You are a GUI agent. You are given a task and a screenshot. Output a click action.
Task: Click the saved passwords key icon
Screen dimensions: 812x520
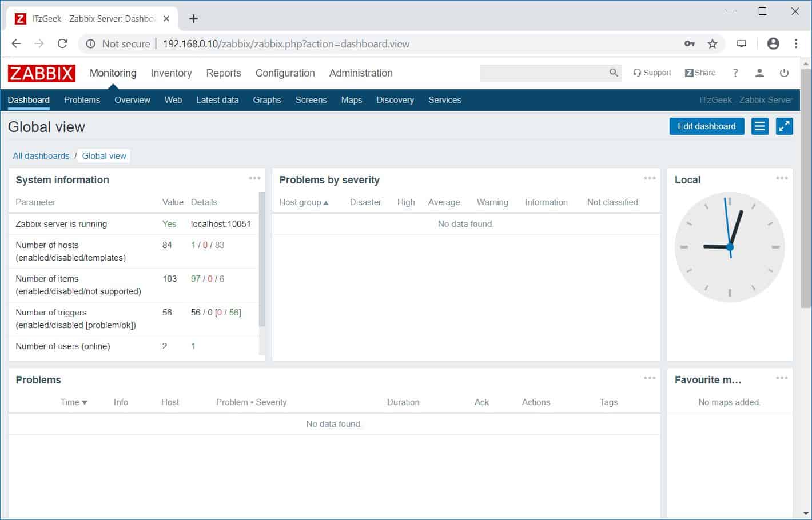(690, 43)
